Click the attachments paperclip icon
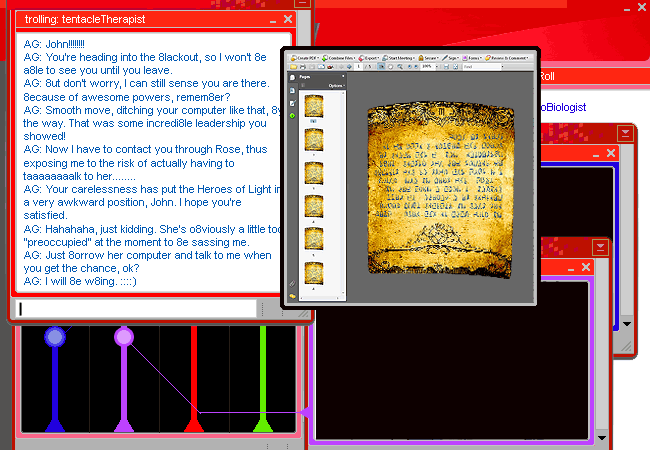Image resolution: width=650 pixels, height=450 pixels. pos(292,284)
